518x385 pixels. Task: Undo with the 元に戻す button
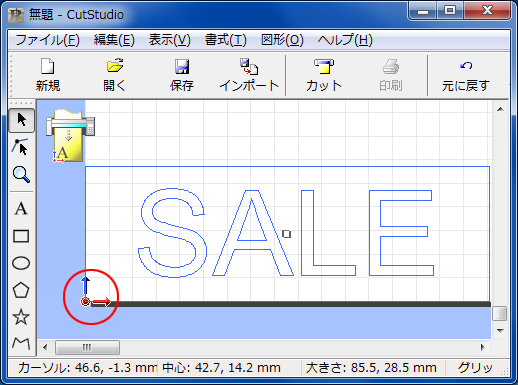[x=466, y=75]
